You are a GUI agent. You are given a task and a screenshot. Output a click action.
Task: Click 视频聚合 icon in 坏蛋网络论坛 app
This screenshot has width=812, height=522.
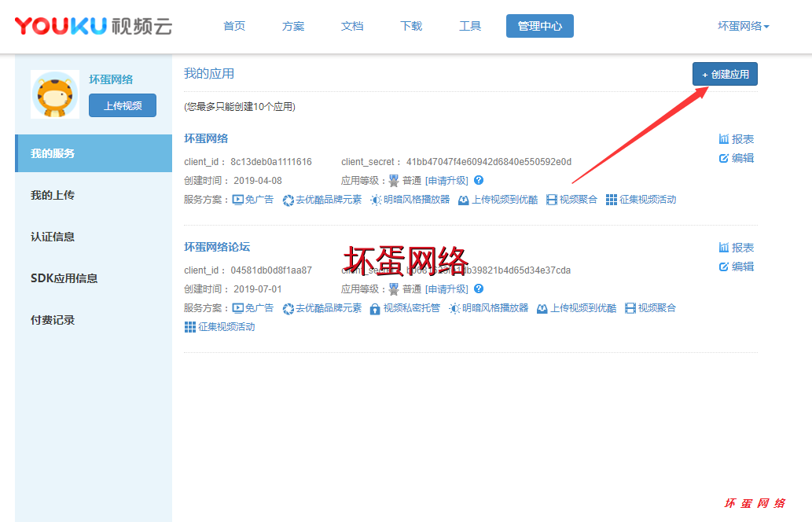tap(630, 308)
